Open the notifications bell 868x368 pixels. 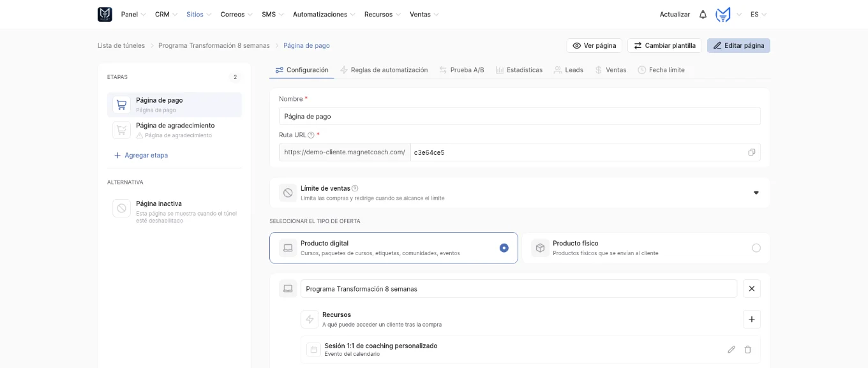point(703,14)
